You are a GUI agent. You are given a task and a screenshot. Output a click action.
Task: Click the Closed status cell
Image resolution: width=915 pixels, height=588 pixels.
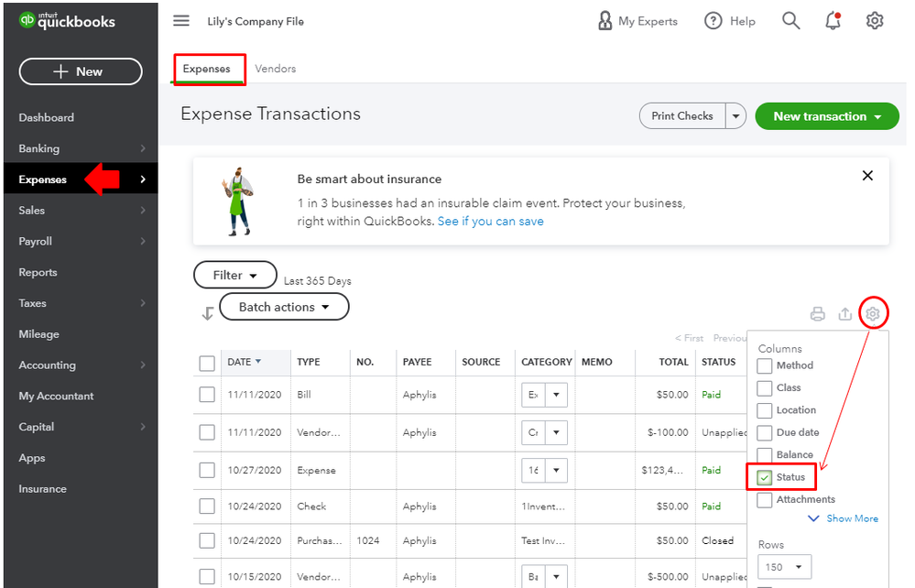(717, 540)
